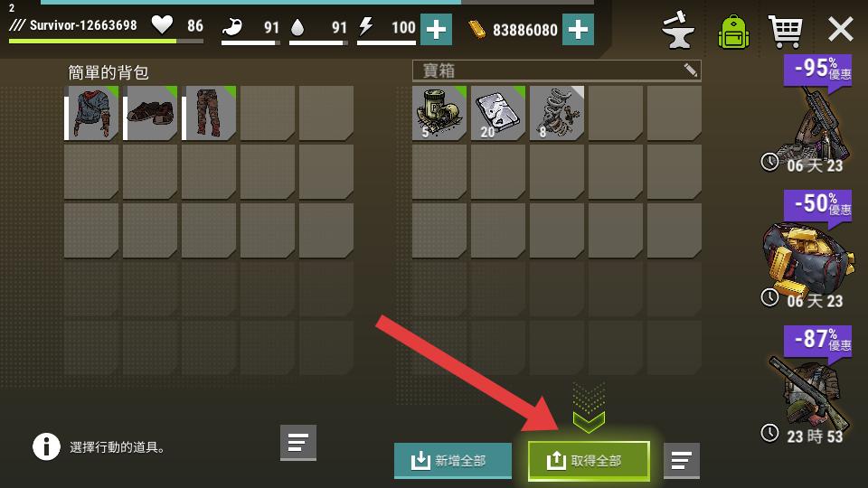Pick the metal plate stack of 20
868x488 pixels.
click(498, 113)
